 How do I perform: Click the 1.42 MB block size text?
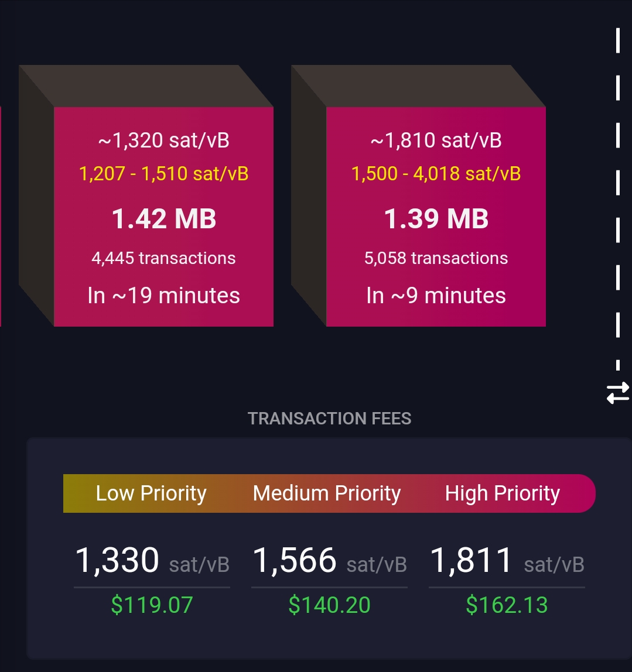(x=163, y=219)
